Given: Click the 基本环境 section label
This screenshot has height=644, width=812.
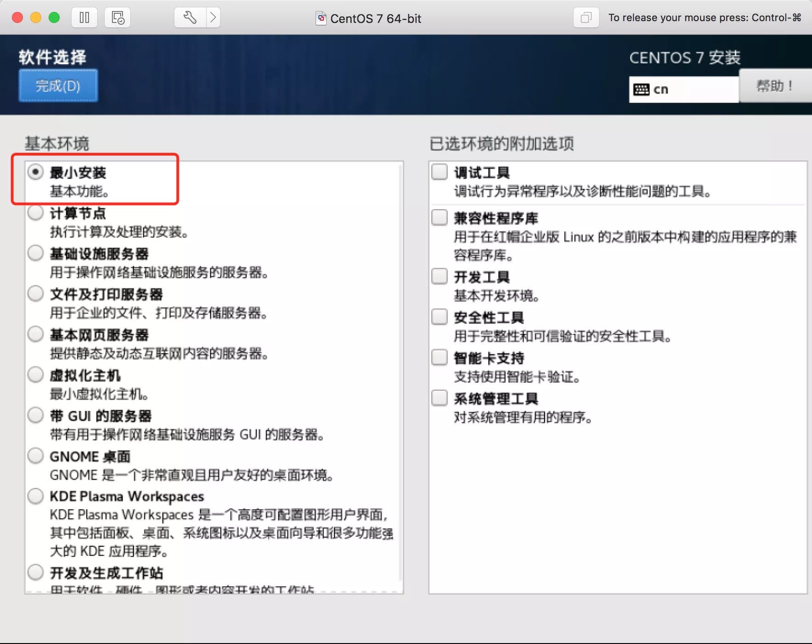Looking at the screenshot, I should coord(57,144).
